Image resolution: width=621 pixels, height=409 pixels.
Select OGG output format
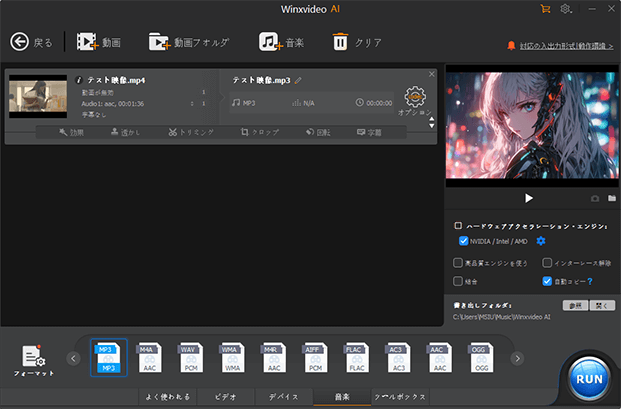[481, 358]
